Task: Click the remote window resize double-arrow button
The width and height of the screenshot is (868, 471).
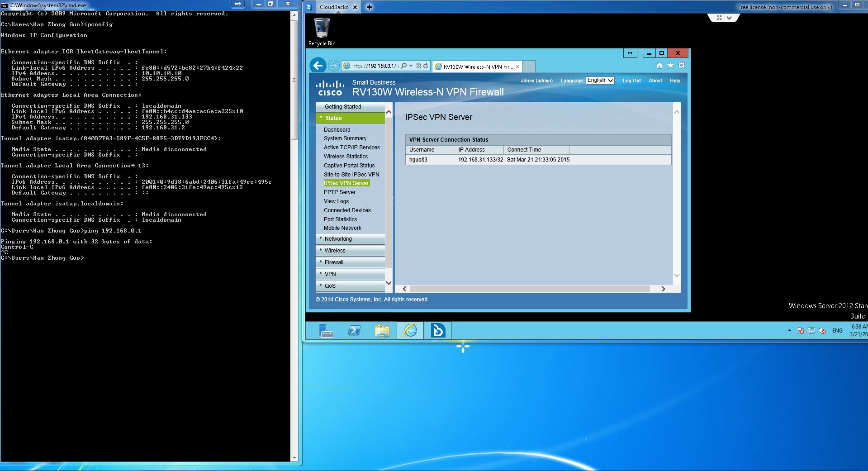Action: tap(630, 53)
